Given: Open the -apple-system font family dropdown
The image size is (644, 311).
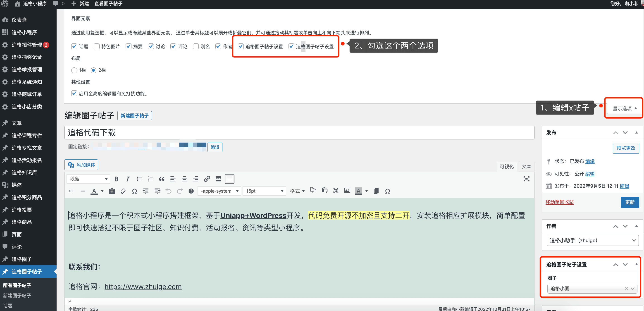Looking at the screenshot, I should click(219, 191).
